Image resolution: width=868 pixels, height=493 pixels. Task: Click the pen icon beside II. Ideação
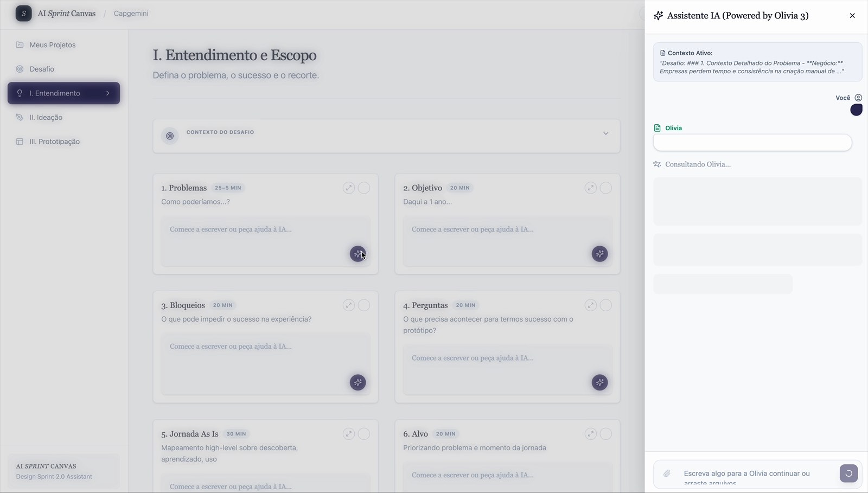[20, 117]
